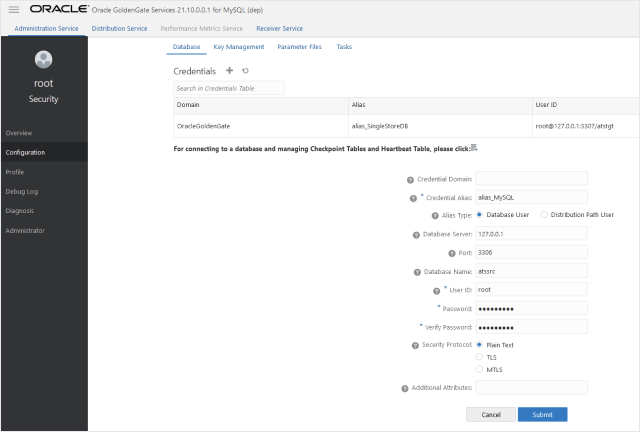Viewport: 640px width, 432px height.
Task: Select the Database tab
Action: [186, 47]
